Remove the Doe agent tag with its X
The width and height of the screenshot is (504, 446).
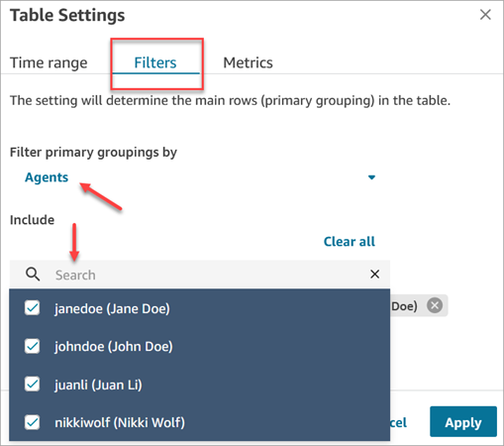point(435,305)
